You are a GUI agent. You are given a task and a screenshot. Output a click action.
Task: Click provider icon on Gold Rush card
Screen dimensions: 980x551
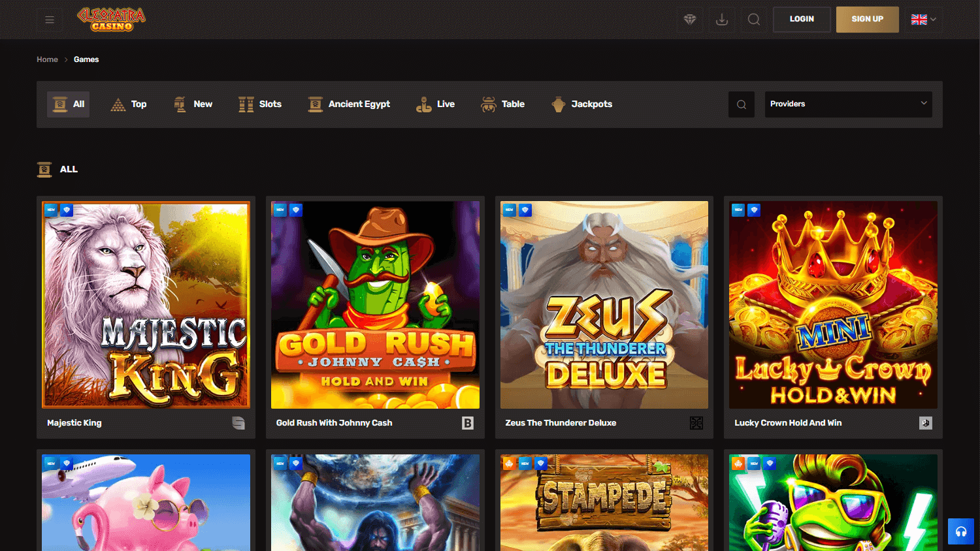pos(468,423)
